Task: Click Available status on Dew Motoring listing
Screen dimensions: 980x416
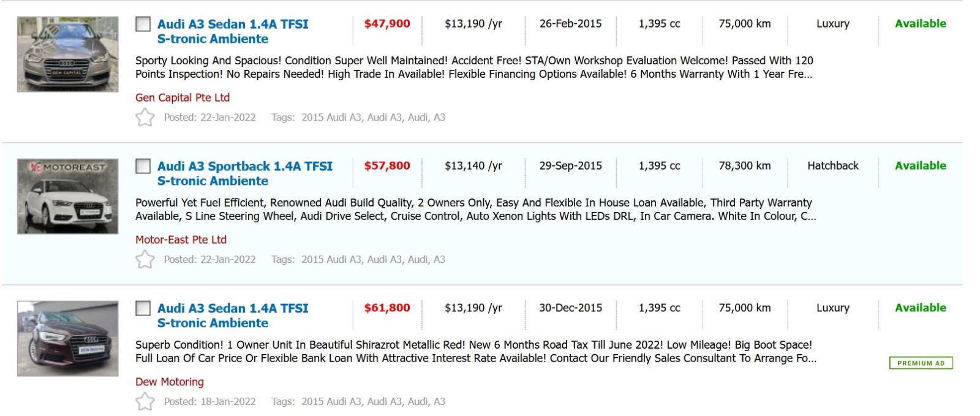Action: (x=920, y=308)
